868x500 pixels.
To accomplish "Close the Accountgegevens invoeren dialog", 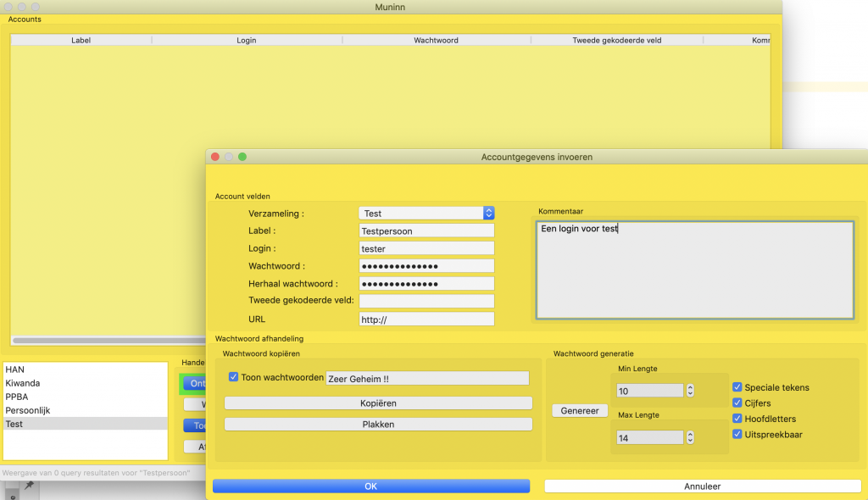I will 215,157.
